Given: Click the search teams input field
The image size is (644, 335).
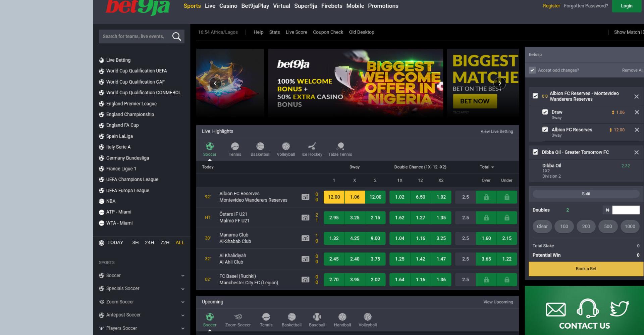Looking at the screenshot, I should [x=134, y=36].
